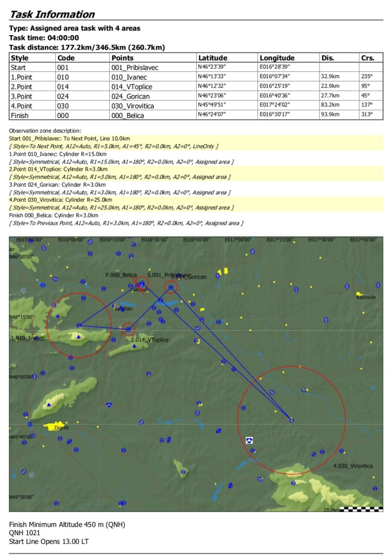Click the F.000_Belica map label
Viewport: 392px width, 559px height.
121,275
